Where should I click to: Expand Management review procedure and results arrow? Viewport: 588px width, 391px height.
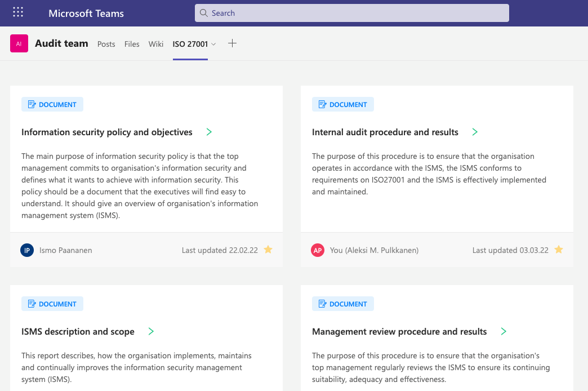tap(504, 331)
